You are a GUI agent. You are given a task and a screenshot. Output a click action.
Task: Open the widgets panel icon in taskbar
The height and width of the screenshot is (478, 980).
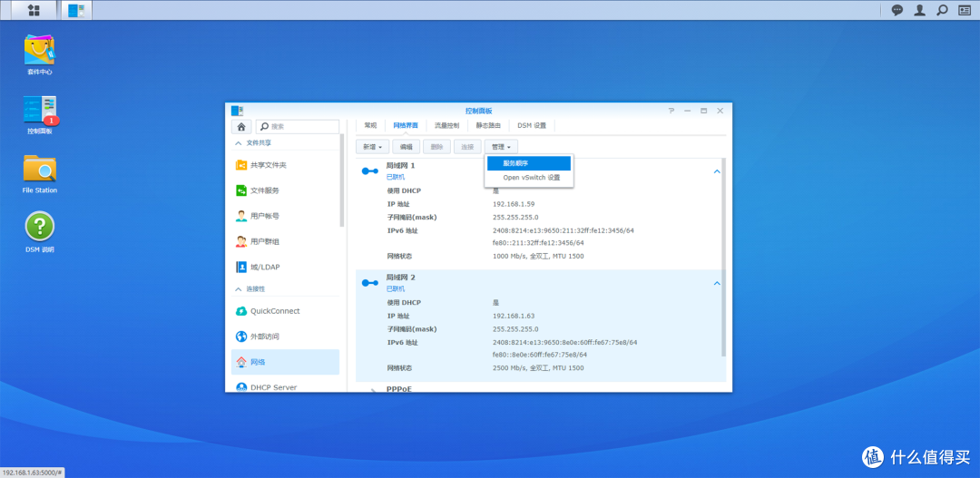pos(965,10)
